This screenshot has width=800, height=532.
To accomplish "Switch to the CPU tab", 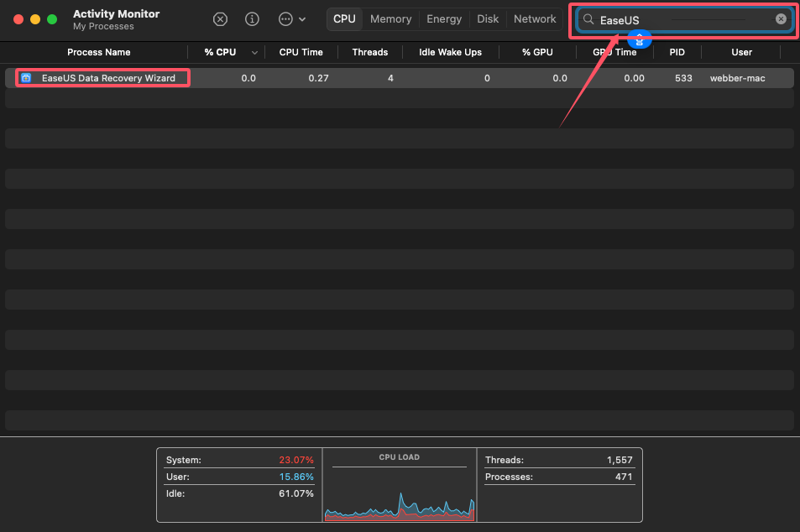I will (344, 18).
